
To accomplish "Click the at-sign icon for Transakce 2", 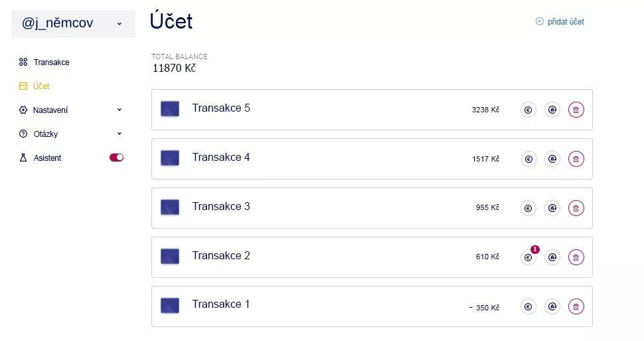I will pyautogui.click(x=552, y=257).
